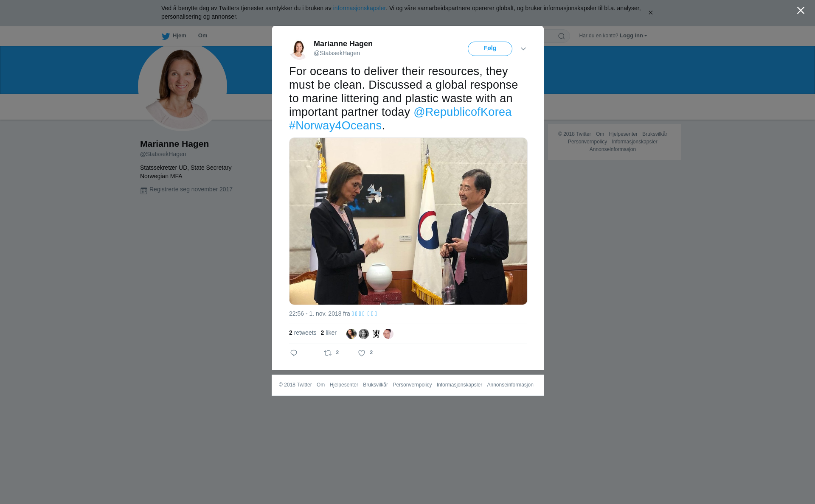Screen dimensions: 815x504
Task: Open the #Norway4Oceans hashtag
Action: 335,126
